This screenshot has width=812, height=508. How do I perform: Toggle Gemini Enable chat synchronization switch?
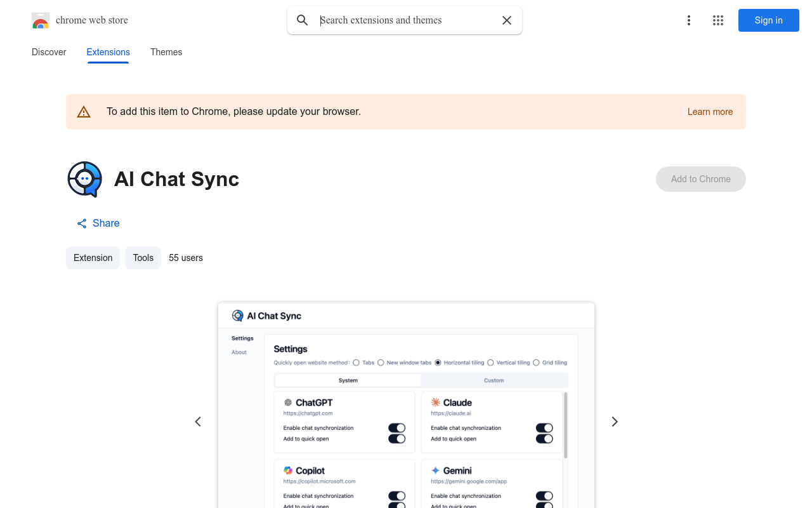point(544,496)
